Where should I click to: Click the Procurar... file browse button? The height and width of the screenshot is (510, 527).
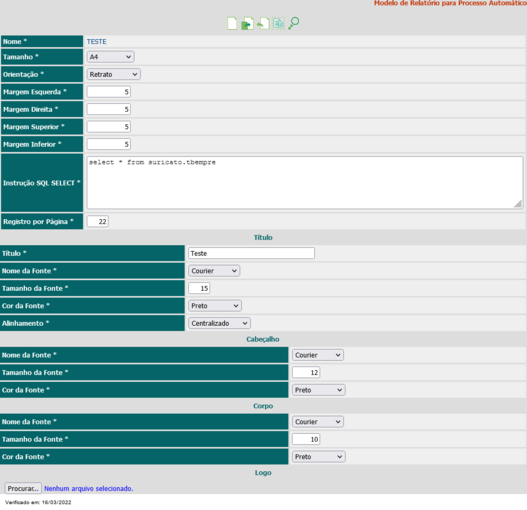tap(23, 488)
